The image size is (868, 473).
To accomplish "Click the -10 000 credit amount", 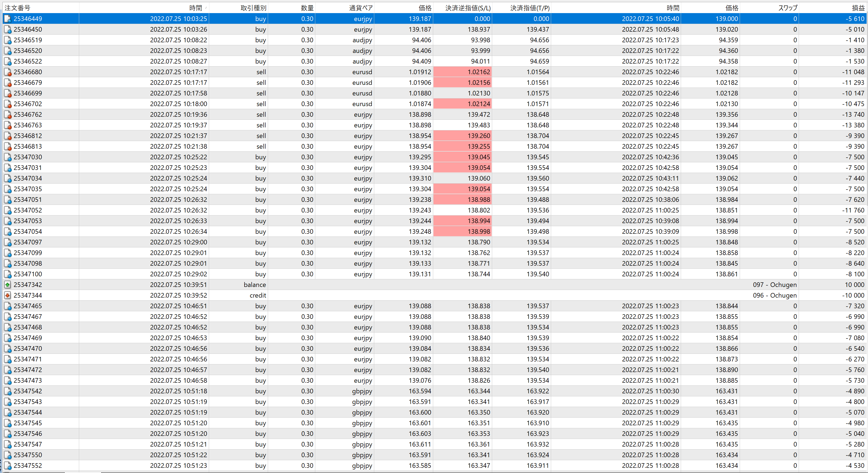I will [853, 295].
